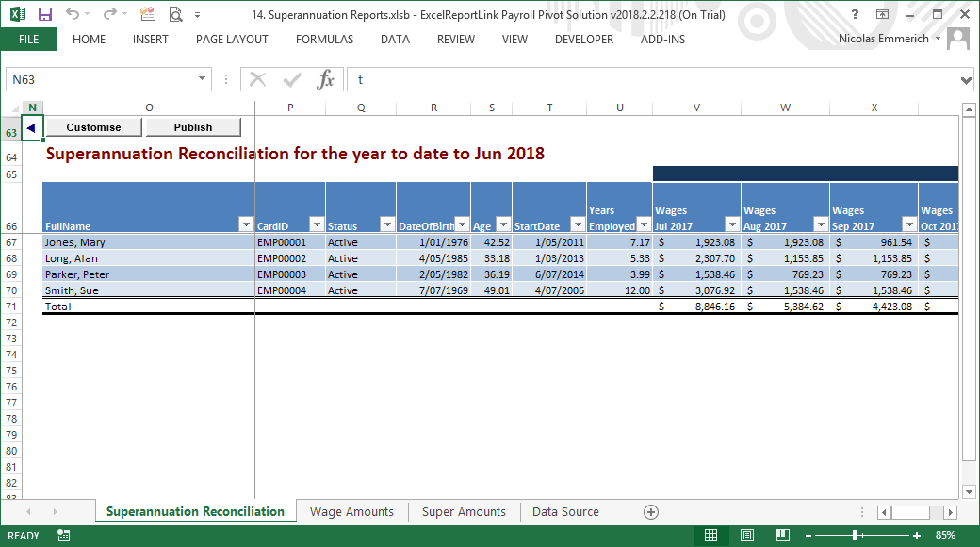The width and height of the screenshot is (980, 547).
Task: Open Page Break Preview from status bar
Action: click(x=782, y=535)
